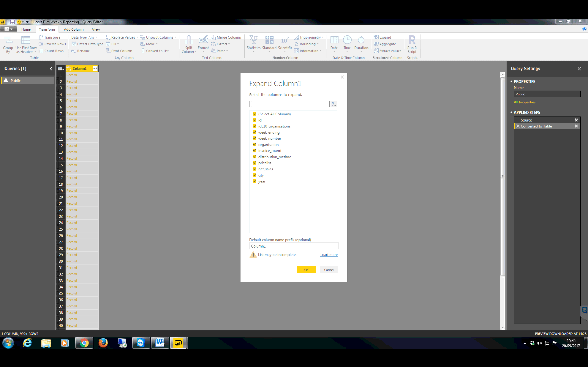Uncheck the week_ending column checkbox
Viewport: 588px width, 367px height.
[x=254, y=132]
